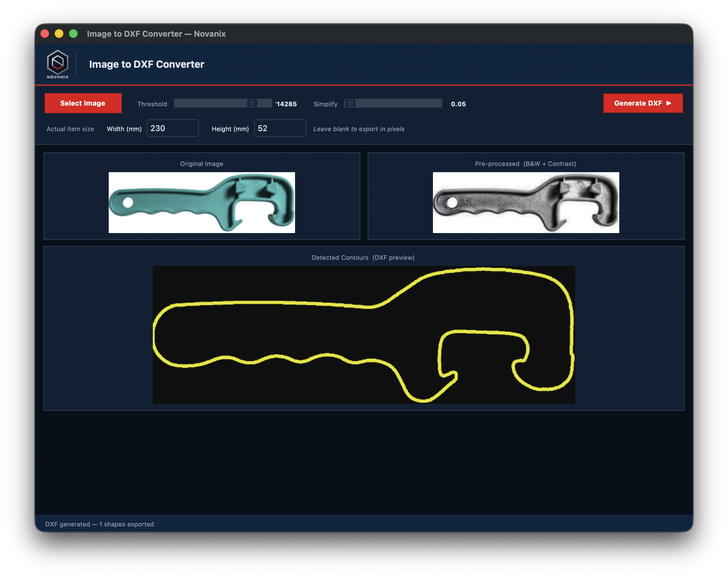Screen dimensions: 728x578
Task: Minimize window using yellow button
Action: click(x=59, y=34)
